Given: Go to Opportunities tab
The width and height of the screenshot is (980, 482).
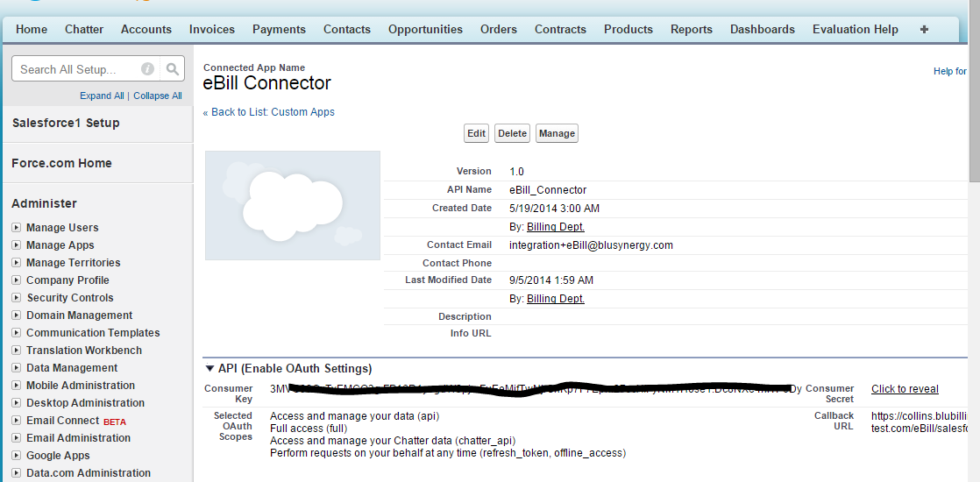Looking at the screenshot, I should point(426,30).
